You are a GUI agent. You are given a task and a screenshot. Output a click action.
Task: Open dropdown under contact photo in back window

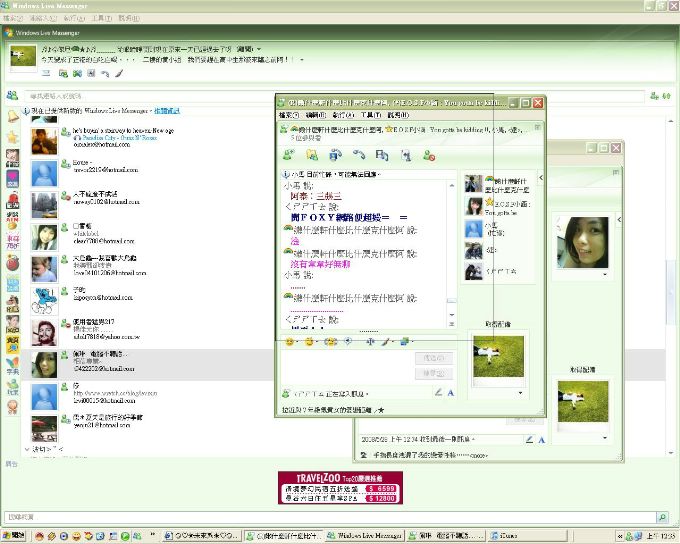click(605, 275)
